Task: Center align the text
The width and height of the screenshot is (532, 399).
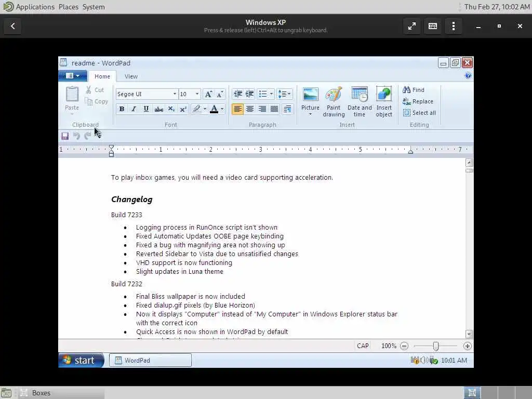Action: (x=250, y=109)
